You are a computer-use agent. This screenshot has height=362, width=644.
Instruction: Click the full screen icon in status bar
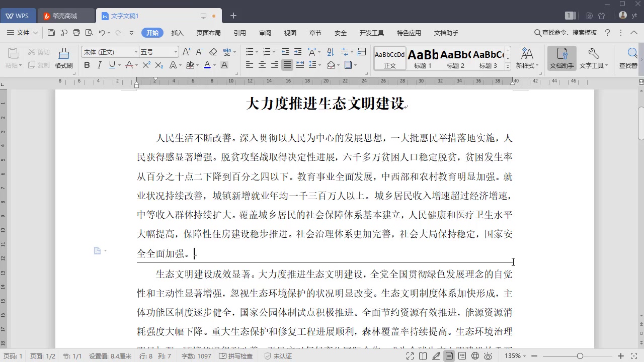point(411,356)
